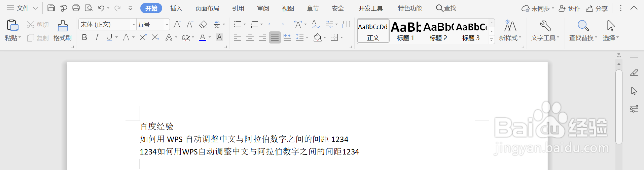Toggle Italic formatting
This screenshot has width=644, height=170.
click(97, 37)
